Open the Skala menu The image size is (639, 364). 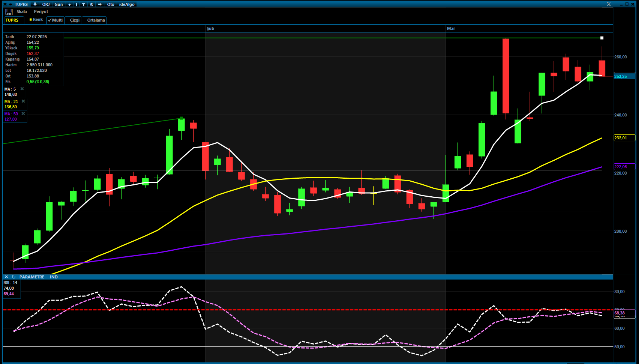[22, 11]
